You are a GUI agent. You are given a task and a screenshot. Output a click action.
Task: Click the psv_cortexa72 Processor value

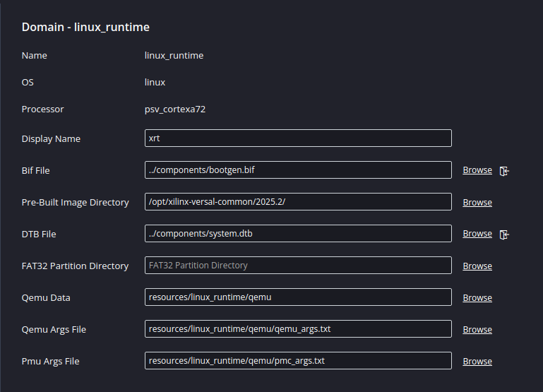(x=175, y=109)
